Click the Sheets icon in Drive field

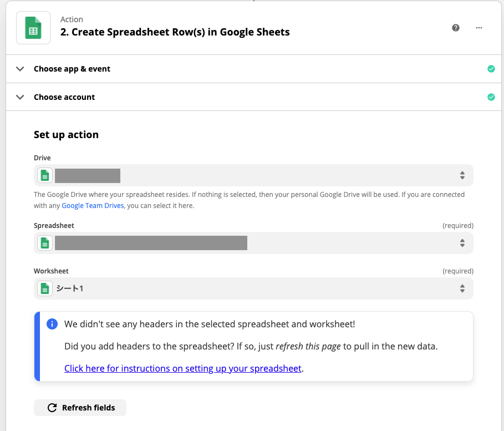[45, 176]
